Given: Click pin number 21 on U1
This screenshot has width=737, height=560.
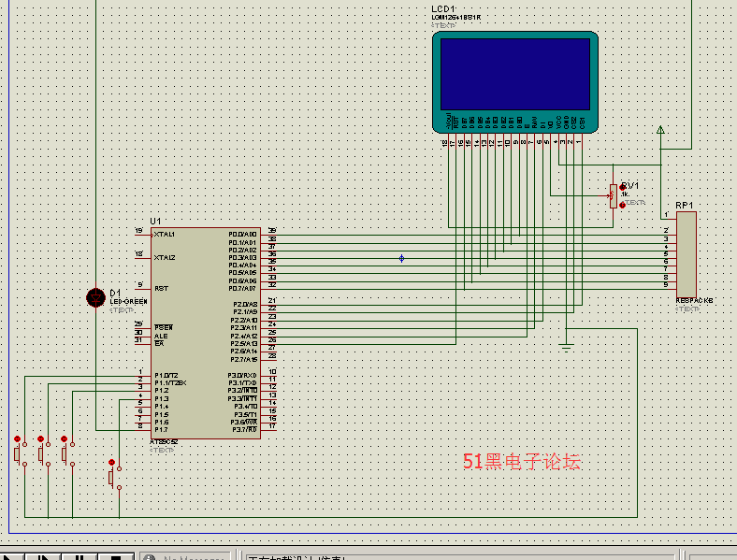Looking at the screenshot, I should (271, 300).
